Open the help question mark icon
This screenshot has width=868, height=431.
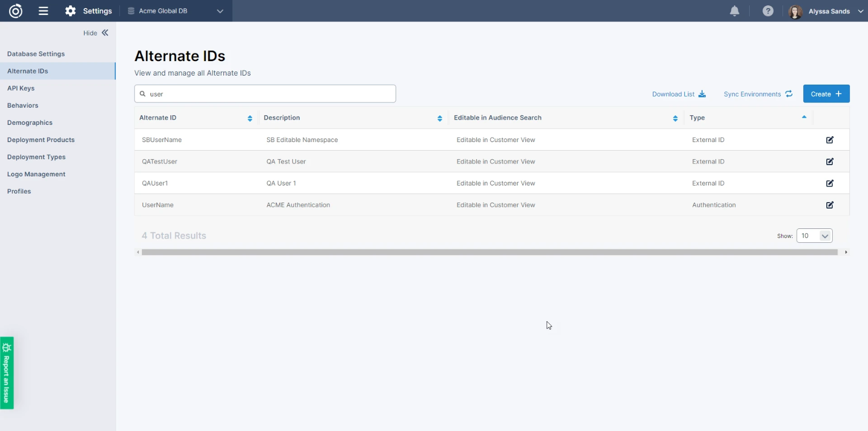768,11
